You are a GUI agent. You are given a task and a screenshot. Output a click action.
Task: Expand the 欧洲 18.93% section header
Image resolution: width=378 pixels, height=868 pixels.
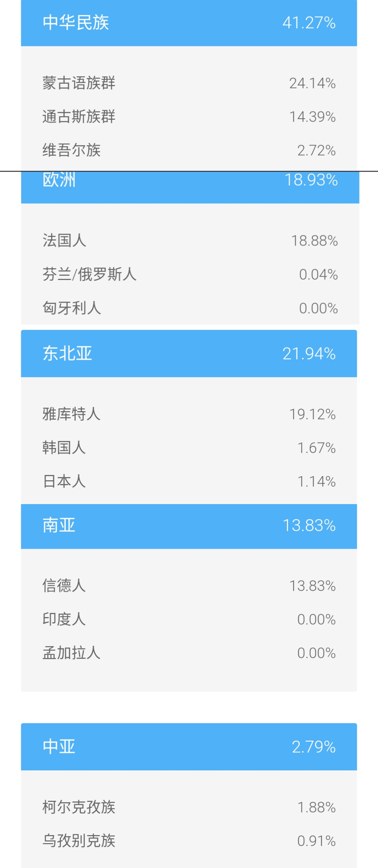(190, 187)
